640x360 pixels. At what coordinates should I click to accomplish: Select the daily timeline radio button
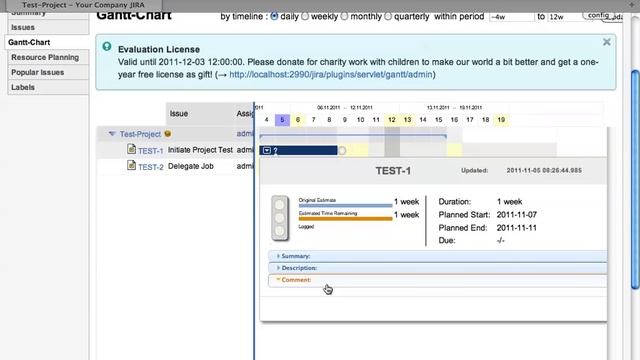point(274,16)
